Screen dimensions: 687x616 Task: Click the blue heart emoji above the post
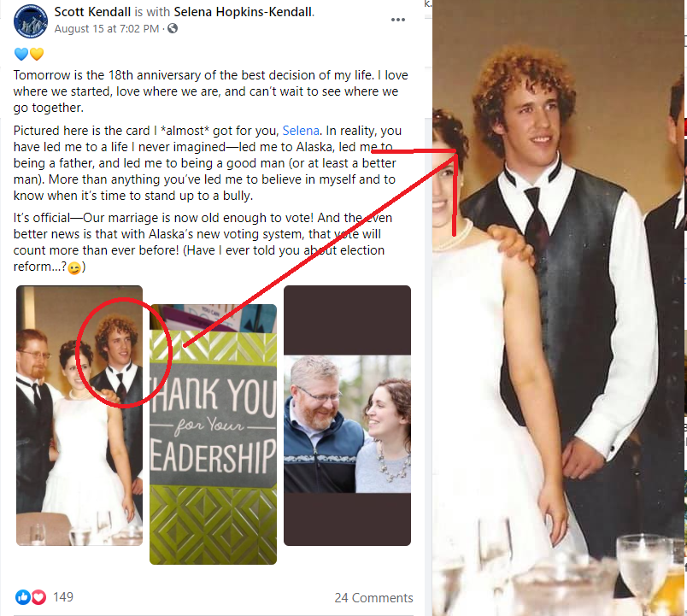(x=21, y=54)
